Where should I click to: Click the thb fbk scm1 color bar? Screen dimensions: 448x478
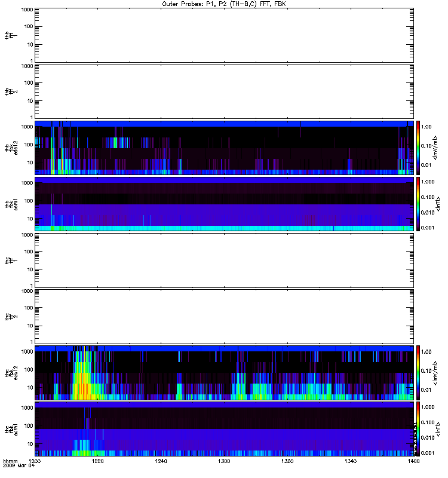418,204
